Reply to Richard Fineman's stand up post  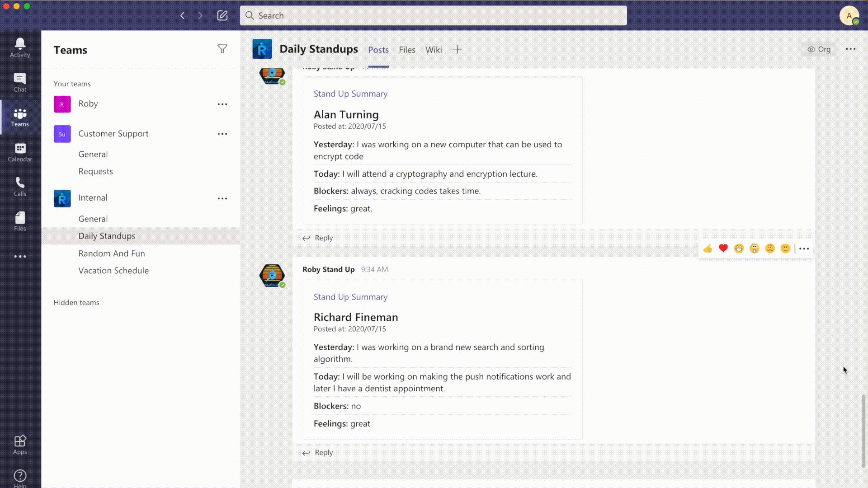(x=318, y=453)
